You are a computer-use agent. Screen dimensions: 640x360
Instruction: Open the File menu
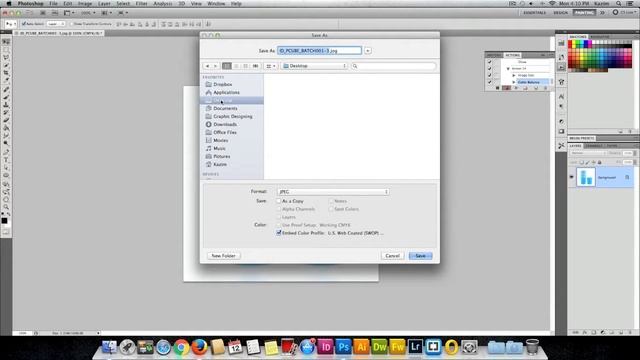pyautogui.click(x=53, y=4)
